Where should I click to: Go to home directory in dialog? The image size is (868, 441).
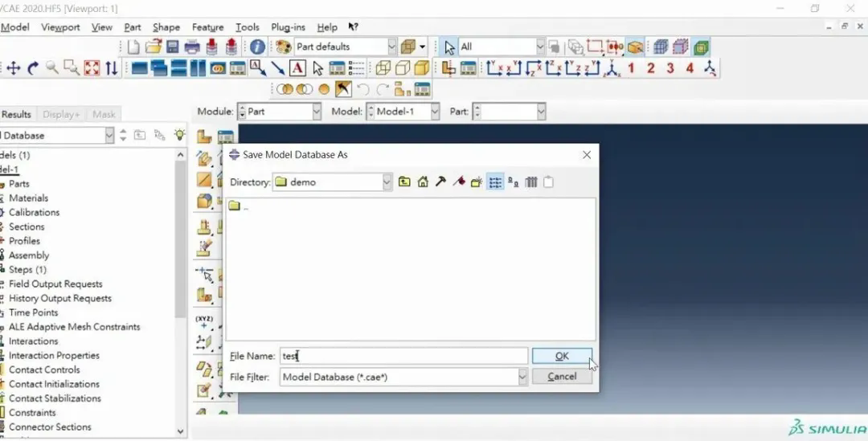point(423,182)
